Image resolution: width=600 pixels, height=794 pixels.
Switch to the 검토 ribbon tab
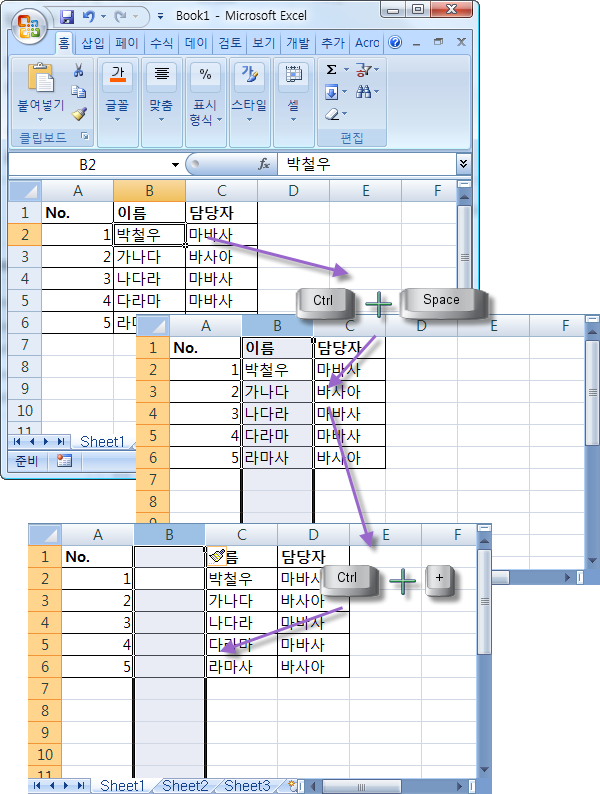[230, 43]
